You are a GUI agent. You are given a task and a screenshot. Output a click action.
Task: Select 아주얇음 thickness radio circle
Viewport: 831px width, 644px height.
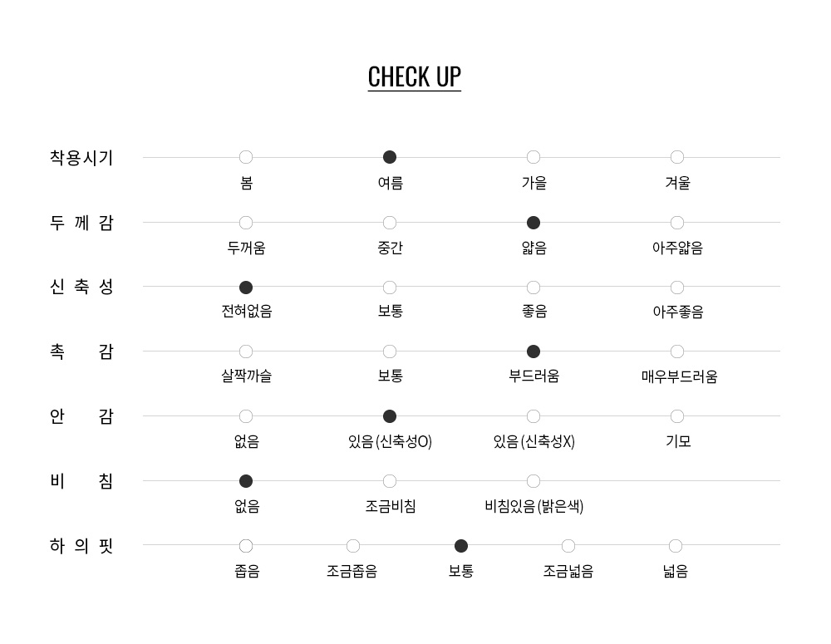[x=676, y=223]
